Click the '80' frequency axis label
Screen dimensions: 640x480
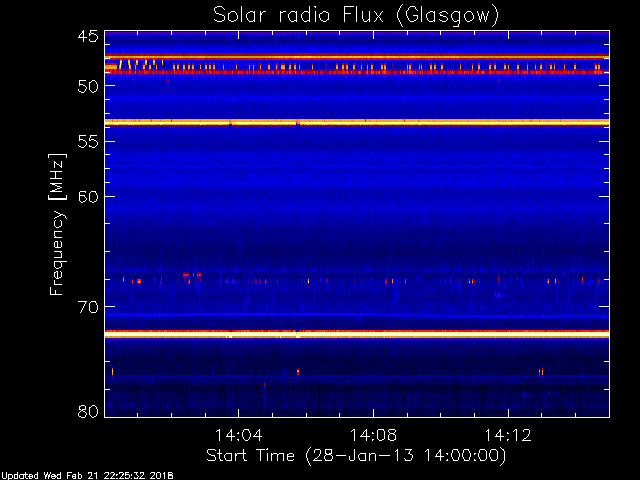click(x=88, y=411)
